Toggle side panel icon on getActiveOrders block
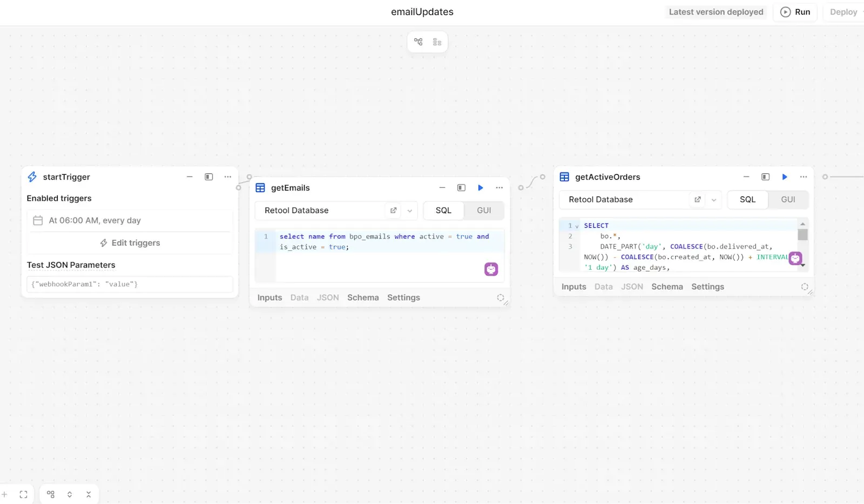864x504 pixels. (765, 177)
